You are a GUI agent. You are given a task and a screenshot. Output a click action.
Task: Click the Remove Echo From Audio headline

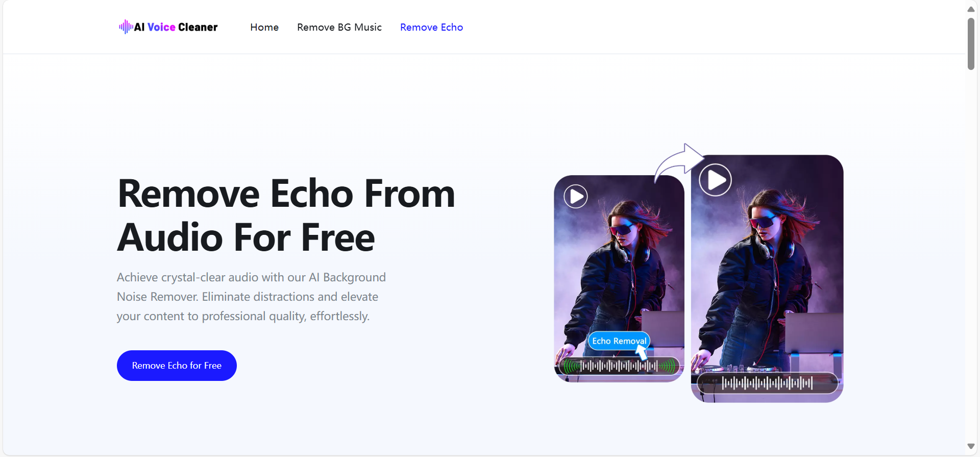point(286,215)
